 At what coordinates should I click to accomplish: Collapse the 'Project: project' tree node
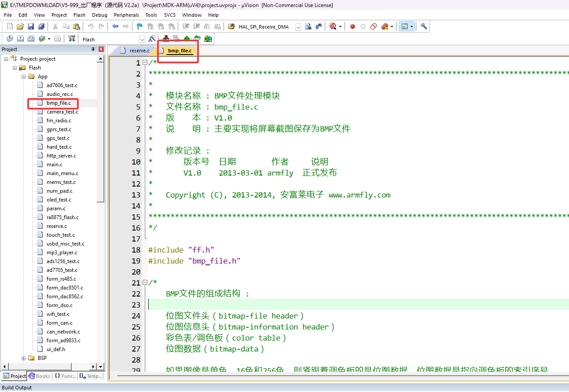click(x=6, y=59)
